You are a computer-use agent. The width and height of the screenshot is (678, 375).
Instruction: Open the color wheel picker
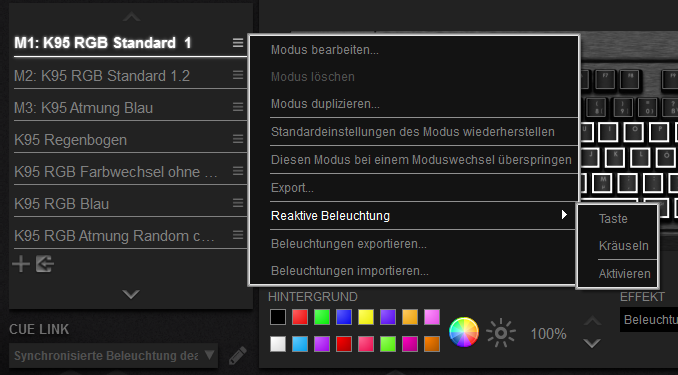tap(464, 332)
